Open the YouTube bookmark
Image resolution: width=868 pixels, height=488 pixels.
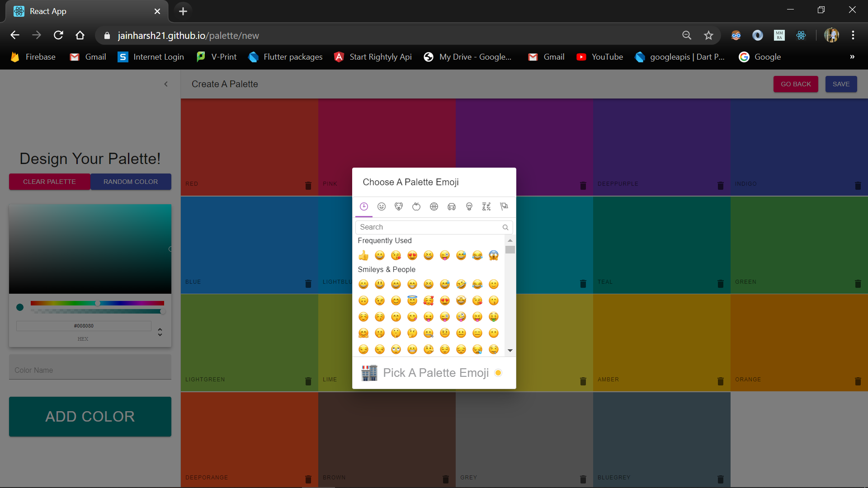pyautogui.click(x=600, y=57)
